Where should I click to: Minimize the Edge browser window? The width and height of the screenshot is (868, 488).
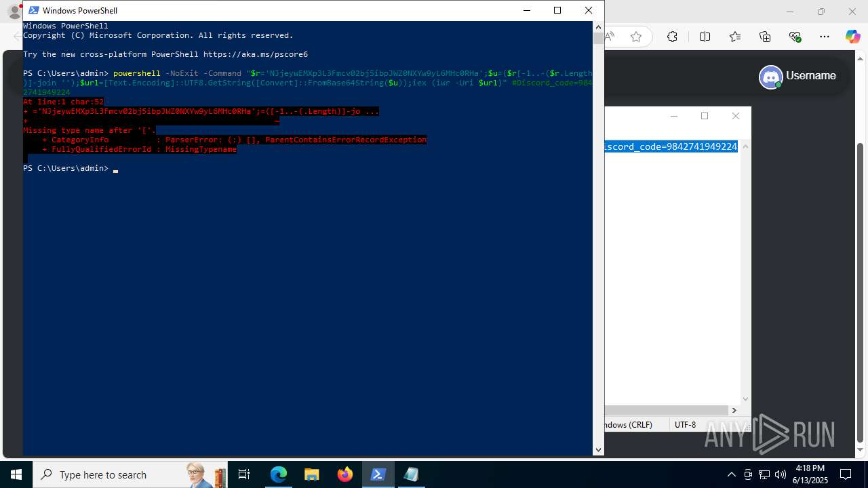[x=790, y=12]
